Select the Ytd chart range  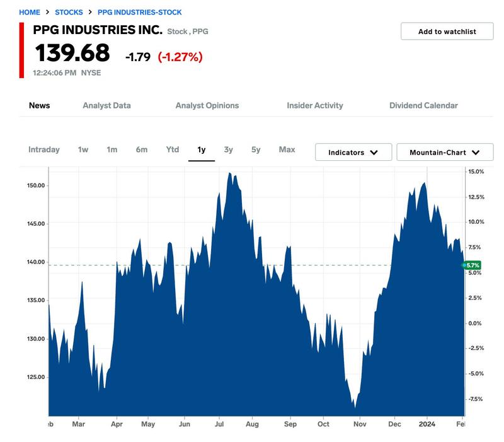point(173,149)
